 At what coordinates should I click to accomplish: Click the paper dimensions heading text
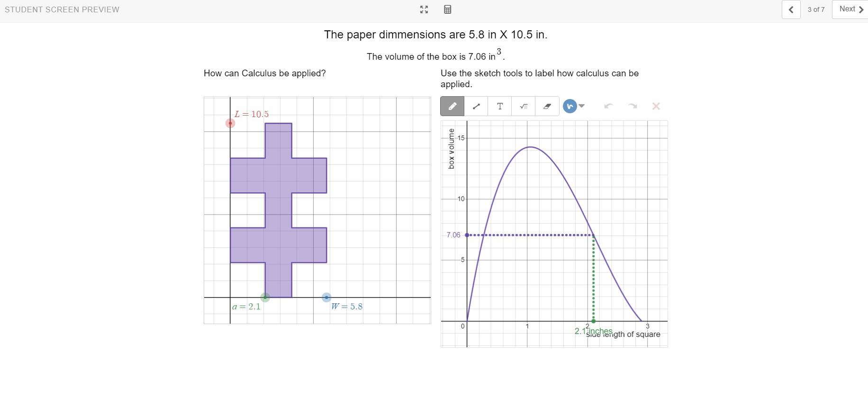click(x=435, y=35)
